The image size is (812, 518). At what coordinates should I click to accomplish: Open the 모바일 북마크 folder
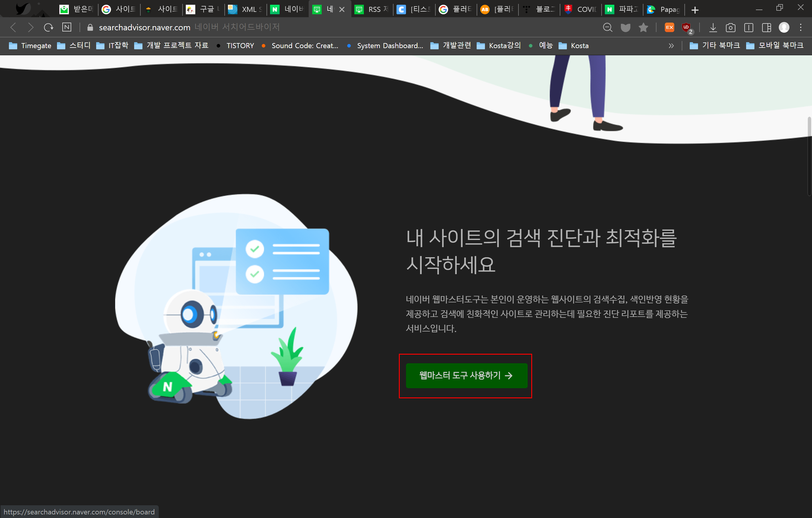(775, 45)
